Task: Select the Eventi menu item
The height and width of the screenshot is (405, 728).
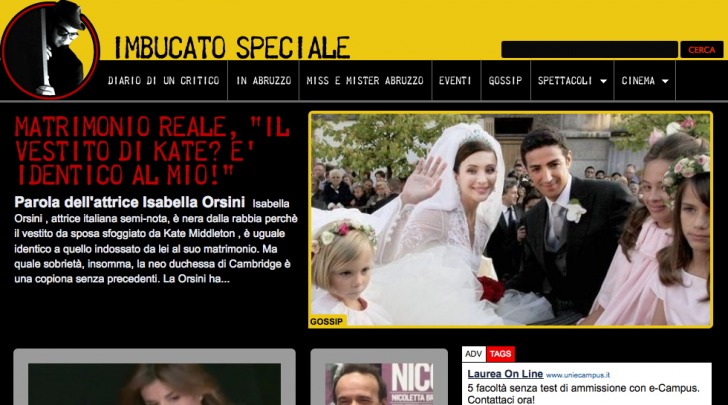Action: point(455,80)
